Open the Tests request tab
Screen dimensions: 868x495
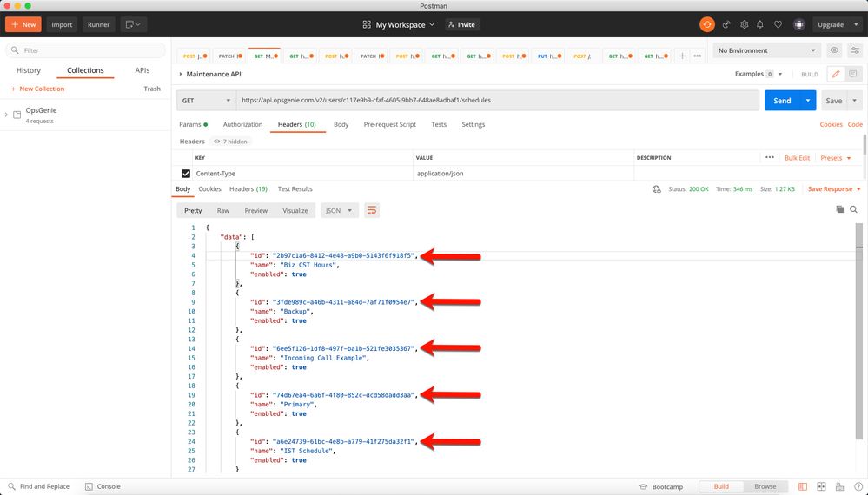439,124
